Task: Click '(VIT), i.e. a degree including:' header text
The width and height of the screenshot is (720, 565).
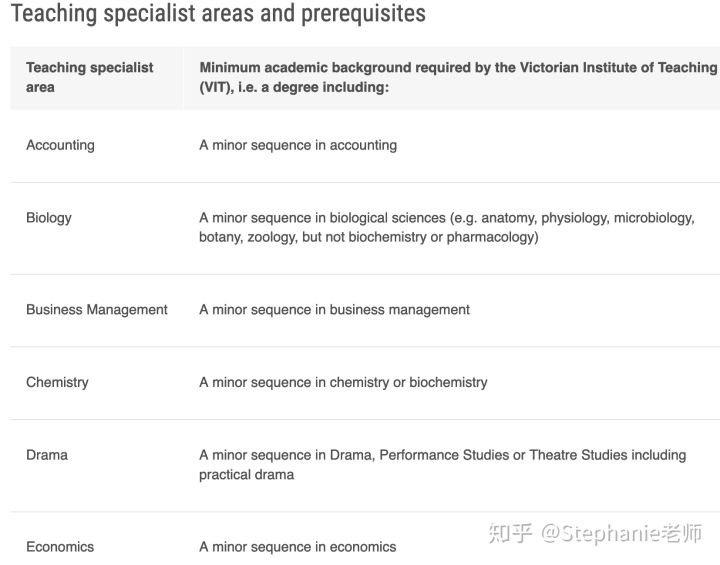Action: coord(294,87)
